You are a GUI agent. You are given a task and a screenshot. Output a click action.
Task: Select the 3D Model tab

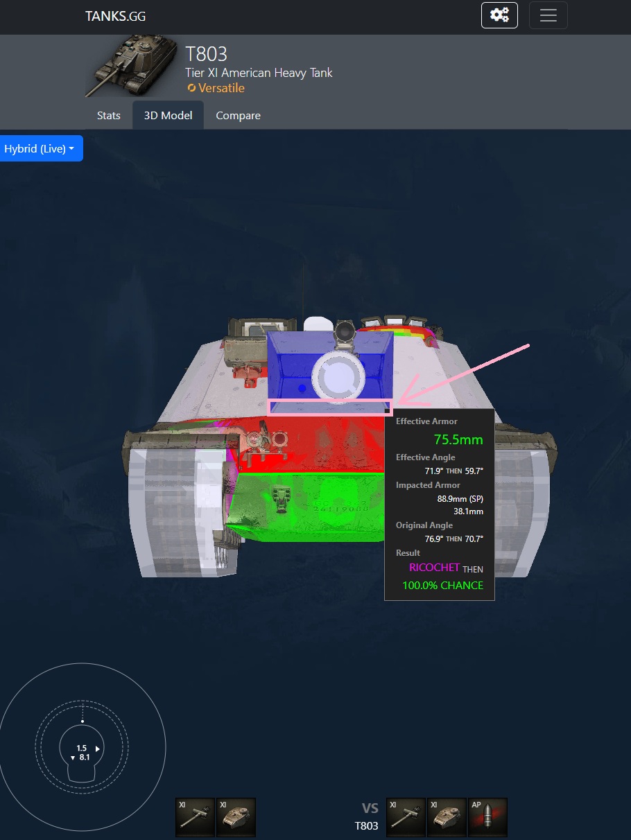168,116
